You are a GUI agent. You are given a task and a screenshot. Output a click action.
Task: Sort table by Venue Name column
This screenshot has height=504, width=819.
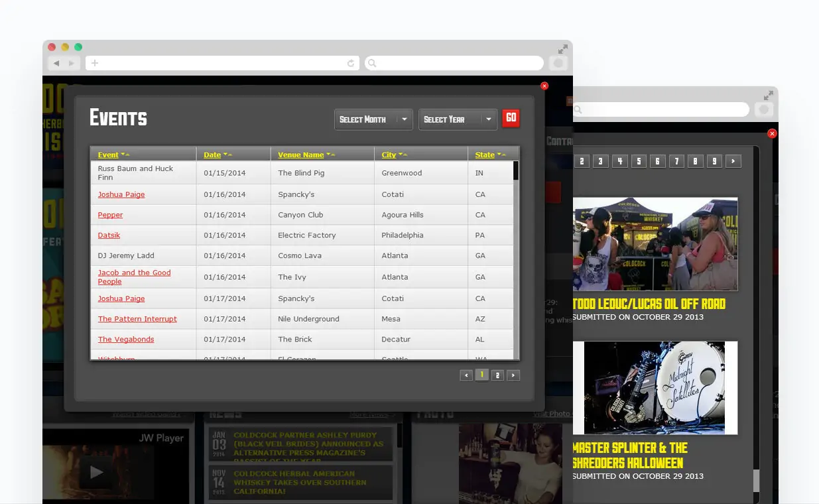tap(301, 155)
